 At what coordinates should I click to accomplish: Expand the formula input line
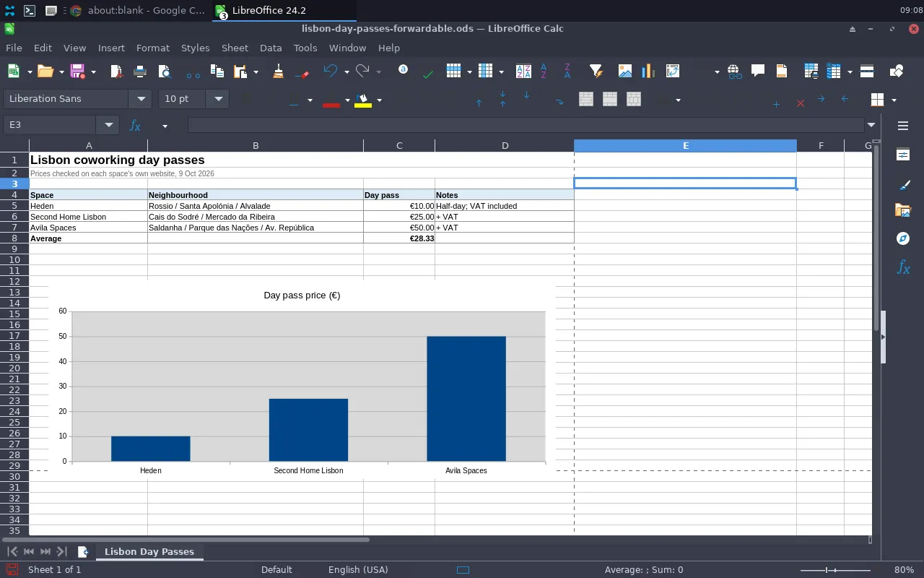click(871, 125)
